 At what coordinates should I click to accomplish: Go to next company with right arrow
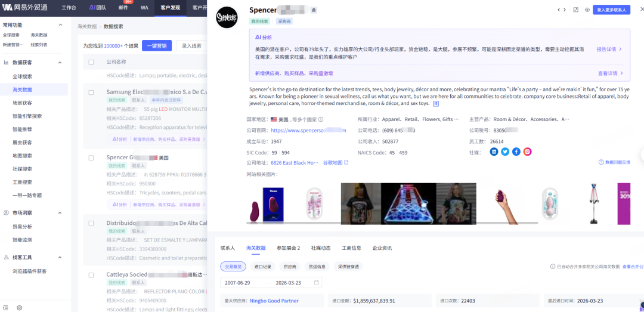[x=564, y=10]
